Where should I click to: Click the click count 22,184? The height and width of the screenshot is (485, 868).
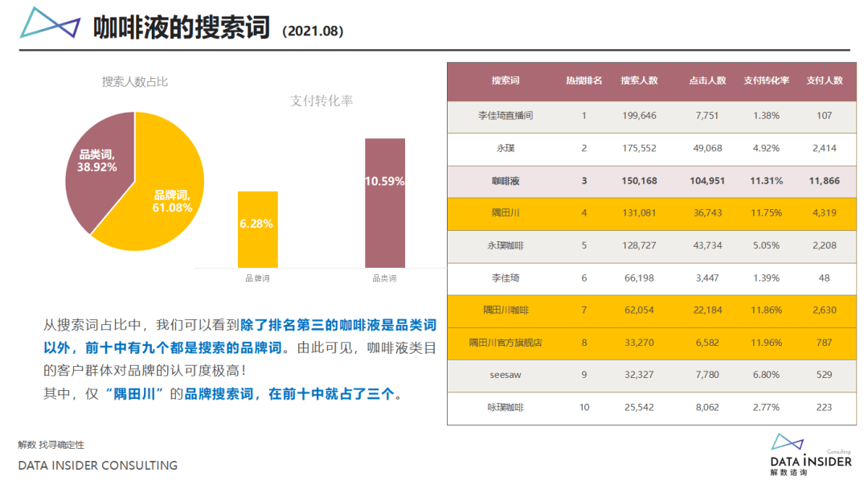tap(707, 310)
